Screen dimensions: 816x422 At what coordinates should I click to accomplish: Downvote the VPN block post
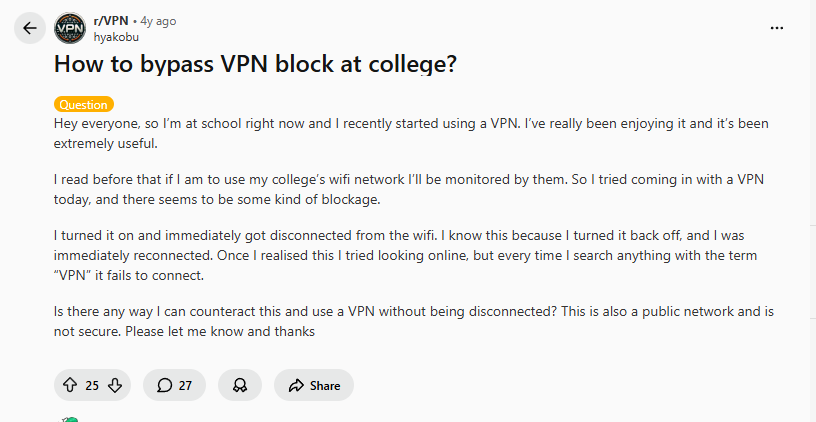[115, 385]
